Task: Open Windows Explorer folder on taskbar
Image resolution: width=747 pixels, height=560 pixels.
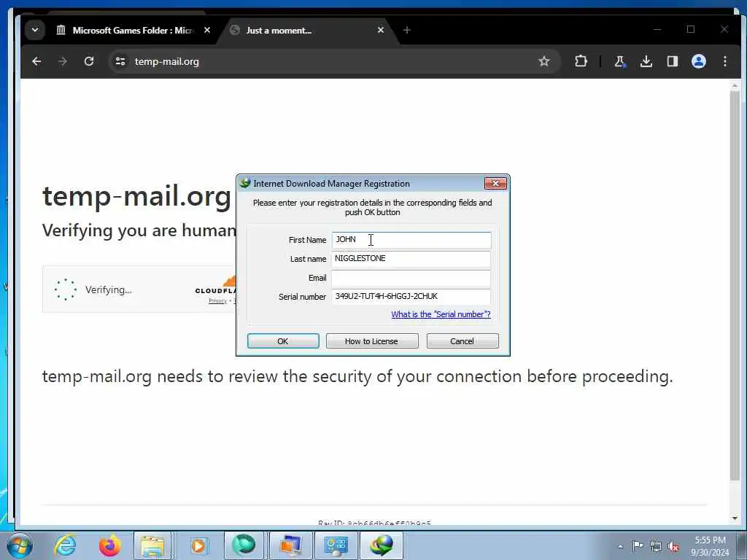Action: (x=152, y=545)
